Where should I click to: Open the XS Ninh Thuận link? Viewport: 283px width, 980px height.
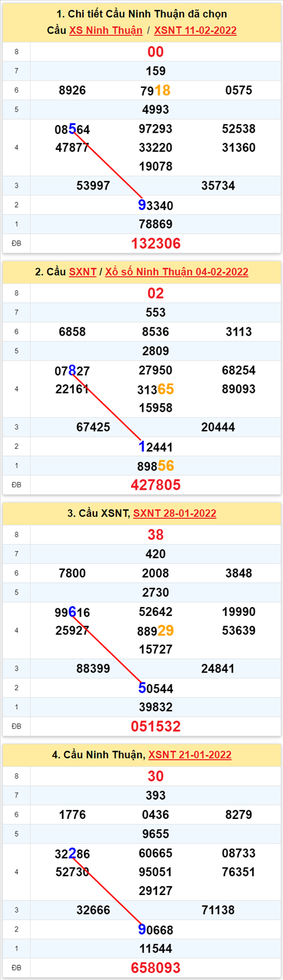(106, 30)
